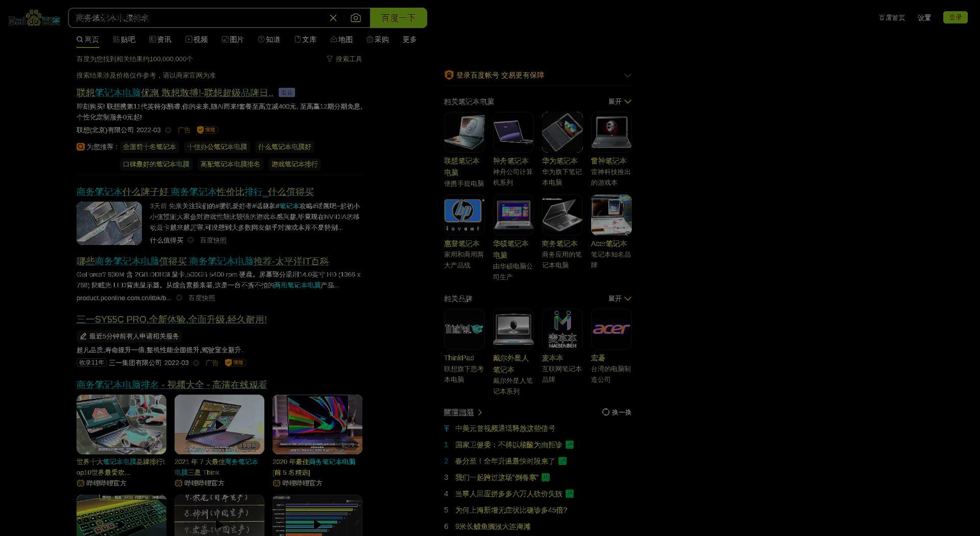Switch to the 图片 tab

(x=233, y=39)
